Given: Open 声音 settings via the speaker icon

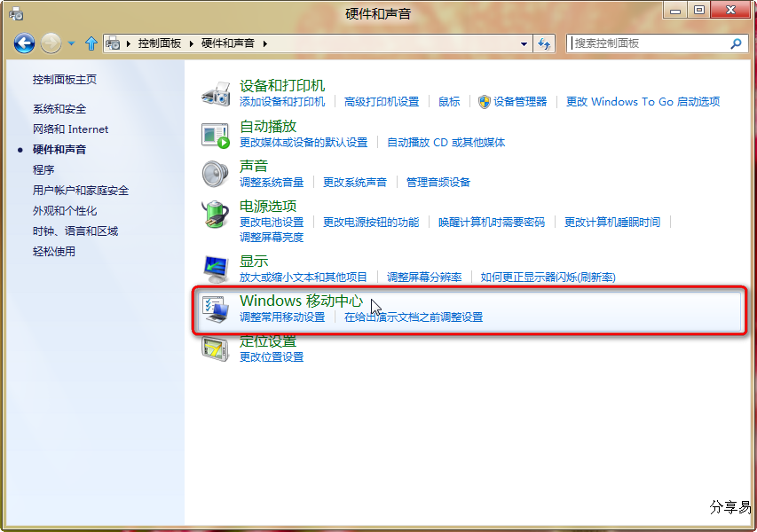Looking at the screenshot, I should pos(214,176).
